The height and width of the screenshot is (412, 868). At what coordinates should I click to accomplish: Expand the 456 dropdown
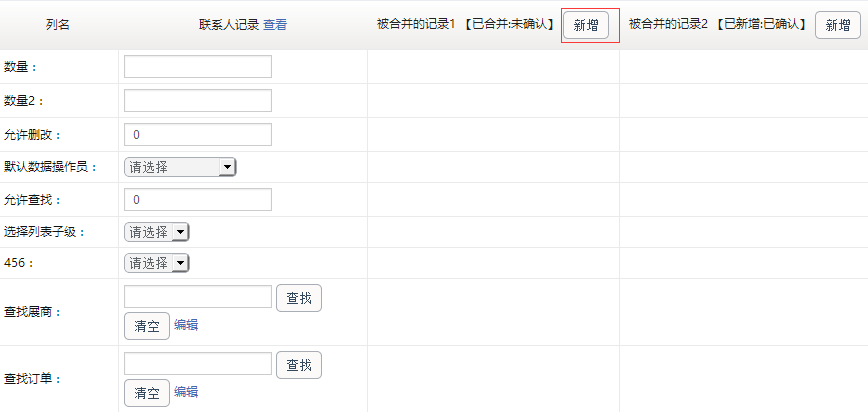157,264
